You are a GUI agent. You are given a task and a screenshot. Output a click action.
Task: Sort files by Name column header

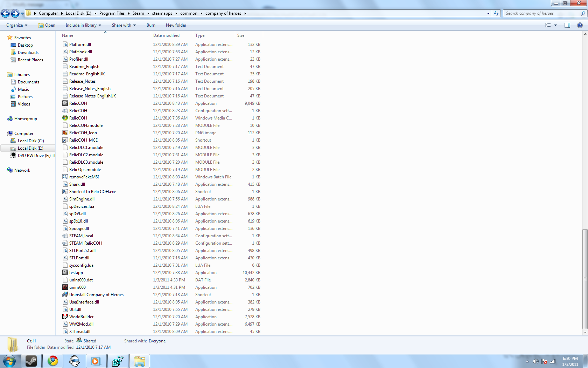(105, 35)
